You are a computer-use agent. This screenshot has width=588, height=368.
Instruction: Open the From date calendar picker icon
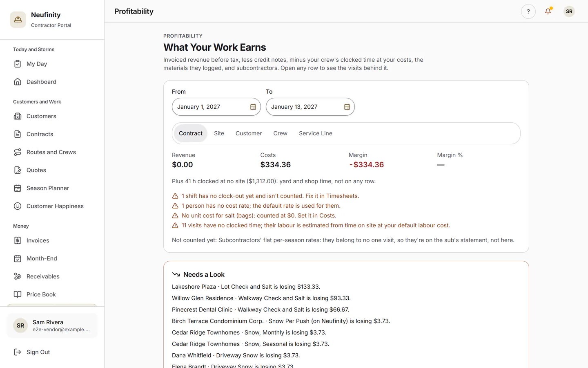click(x=253, y=107)
